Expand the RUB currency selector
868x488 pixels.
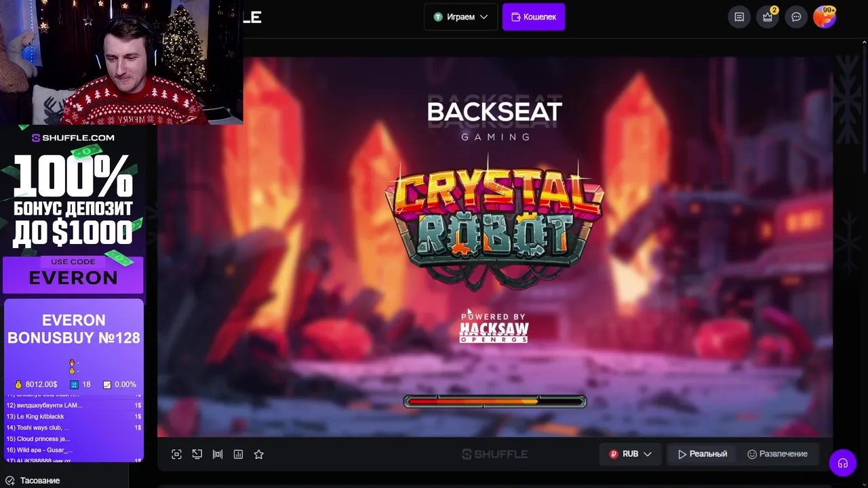click(x=631, y=454)
